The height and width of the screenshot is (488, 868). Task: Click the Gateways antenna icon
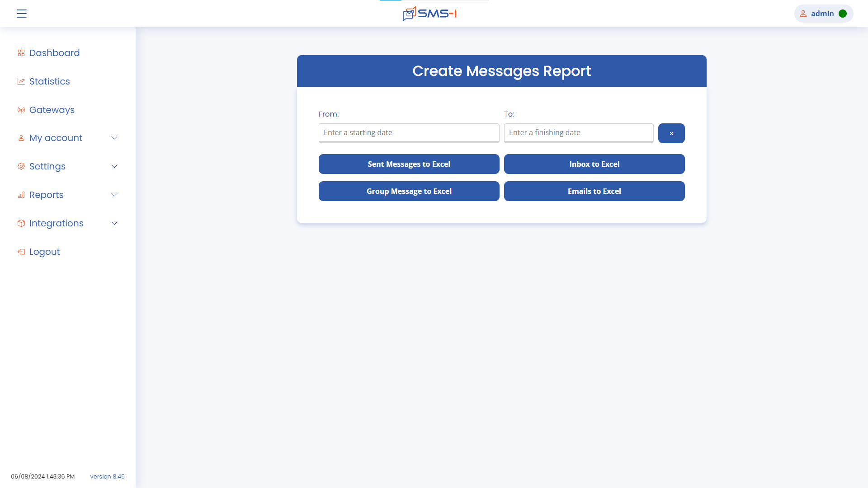21,110
